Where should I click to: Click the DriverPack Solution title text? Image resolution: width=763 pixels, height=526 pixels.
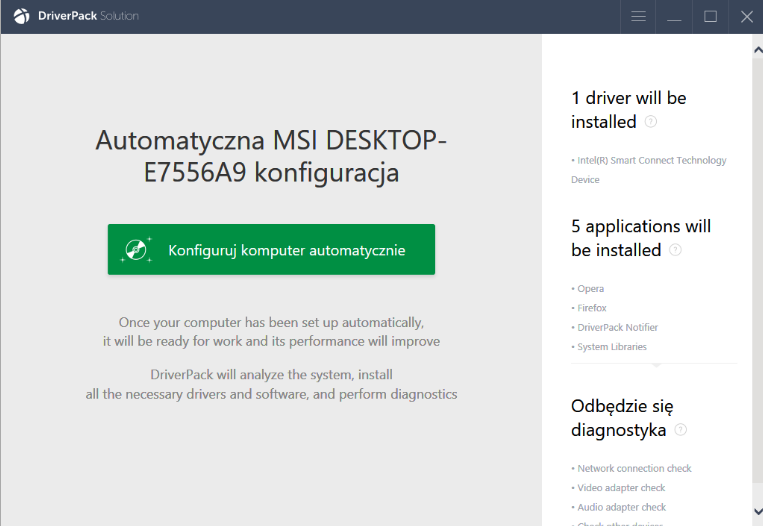pyautogui.click(x=88, y=16)
